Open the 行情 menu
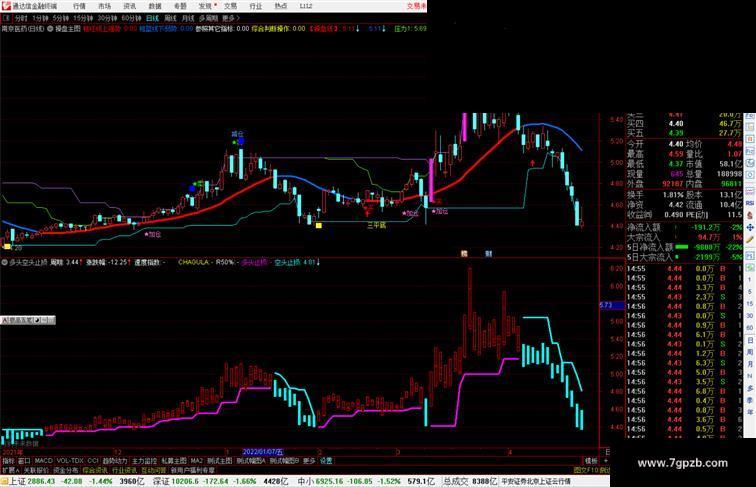This screenshot has width=756, height=487. (80, 6)
